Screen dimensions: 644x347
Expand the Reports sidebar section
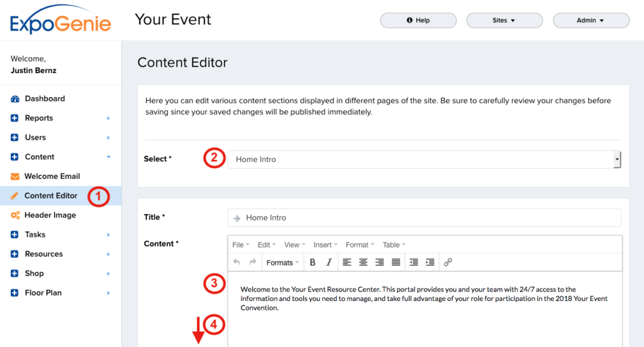coord(39,118)
